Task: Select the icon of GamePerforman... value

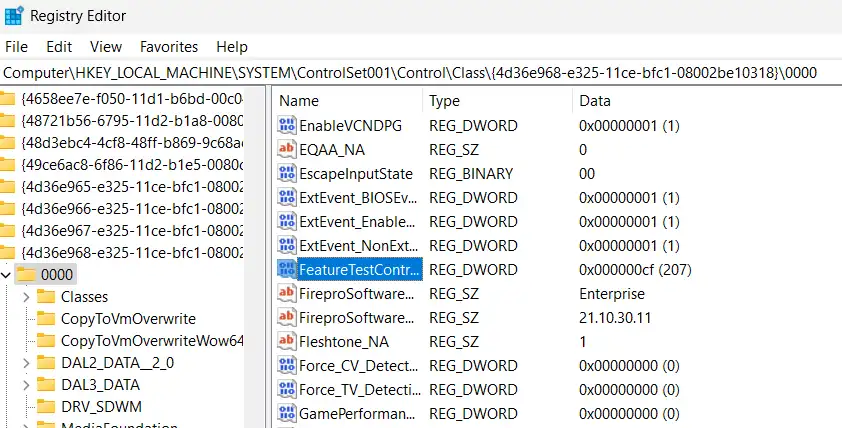Action: [x=287, y=414]
